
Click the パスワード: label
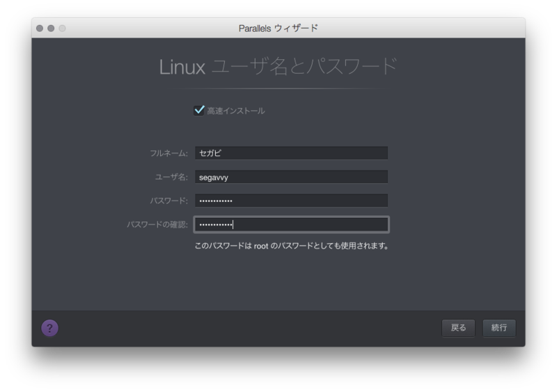[168, 201]
